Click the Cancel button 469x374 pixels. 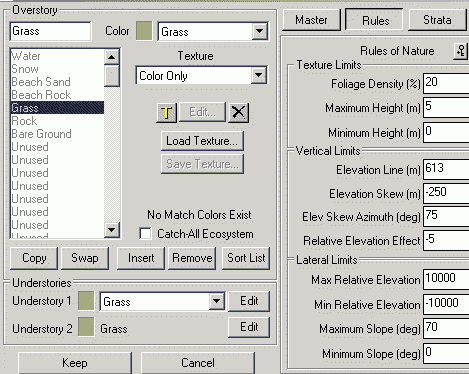[x=198, y=363]
